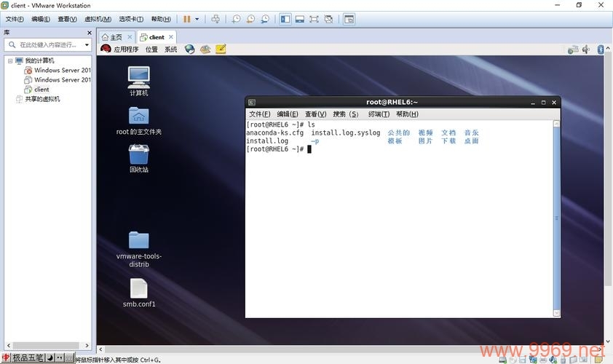The image size is (613, 364).
Task: Open terminal 搜索(S) menu
Action: [x=346, y=114]
